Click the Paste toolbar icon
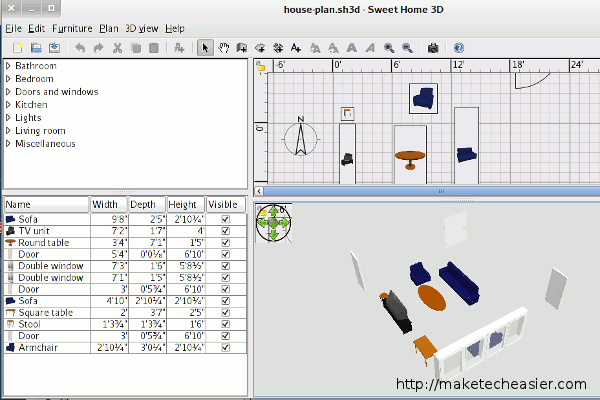This screenshot has height=400, width=600. pyautogui.click(x=154, y=48)
